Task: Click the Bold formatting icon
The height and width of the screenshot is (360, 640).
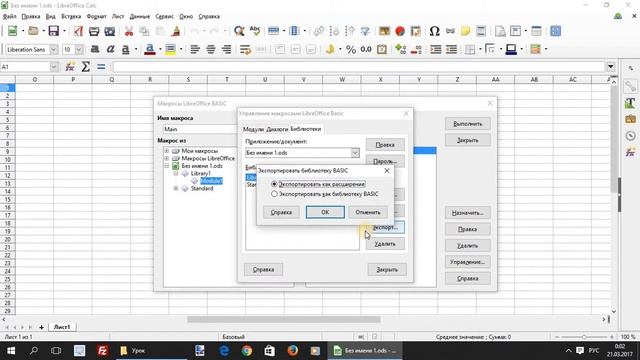Action: [x=95, y=49]
